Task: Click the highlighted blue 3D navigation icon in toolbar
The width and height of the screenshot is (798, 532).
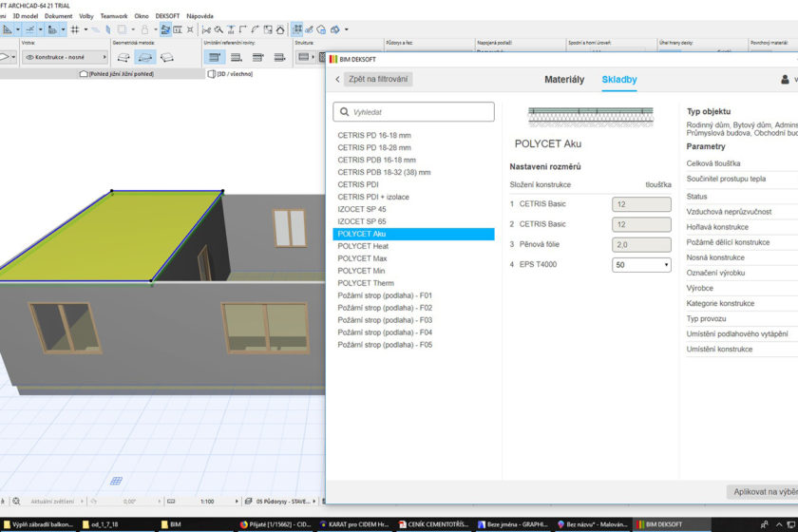Action: point(165,29)
